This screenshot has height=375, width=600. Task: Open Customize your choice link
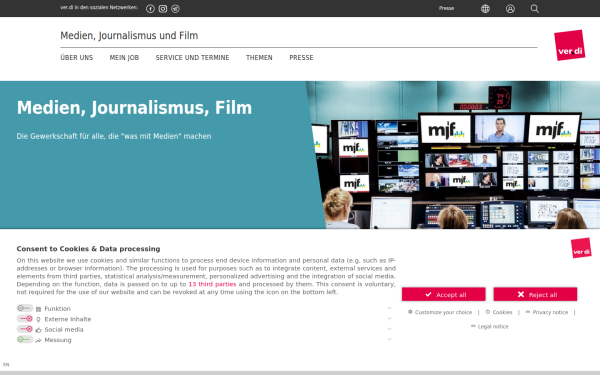440,312
